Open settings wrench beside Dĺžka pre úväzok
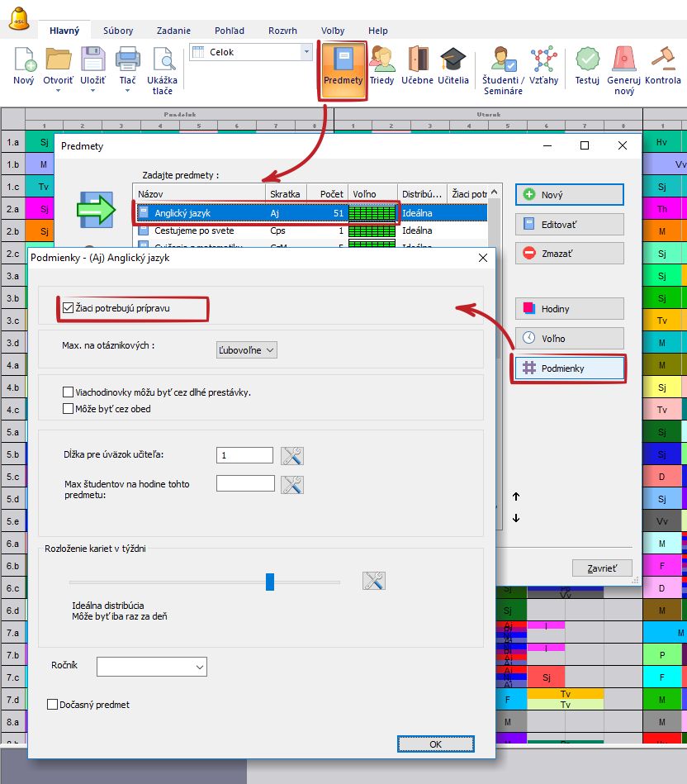The width and height of the screenshot is (687, 784). tap(292, 455)
